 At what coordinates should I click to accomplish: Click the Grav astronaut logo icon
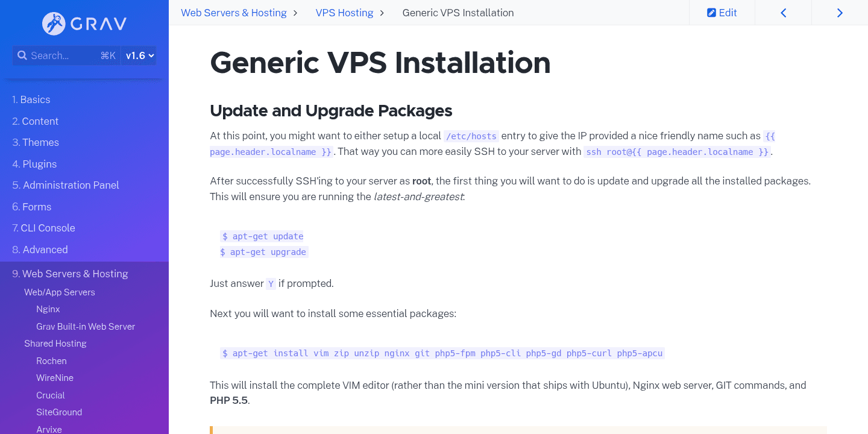(x=54, y=24)
